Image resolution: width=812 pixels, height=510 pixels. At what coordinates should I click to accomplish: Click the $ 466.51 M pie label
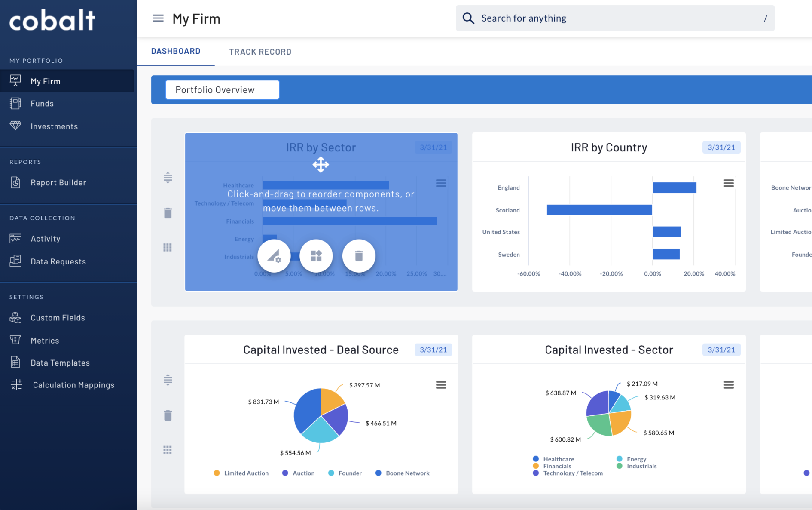pos(381,423)
